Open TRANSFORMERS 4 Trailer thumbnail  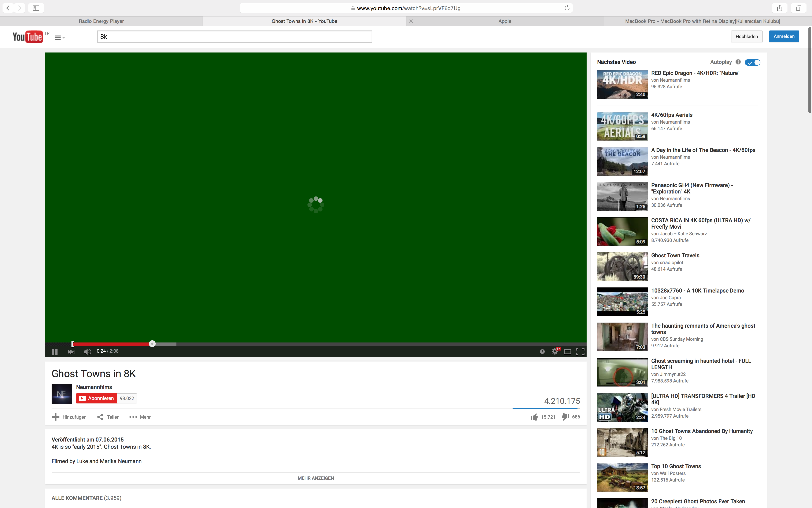click(622, 407)
